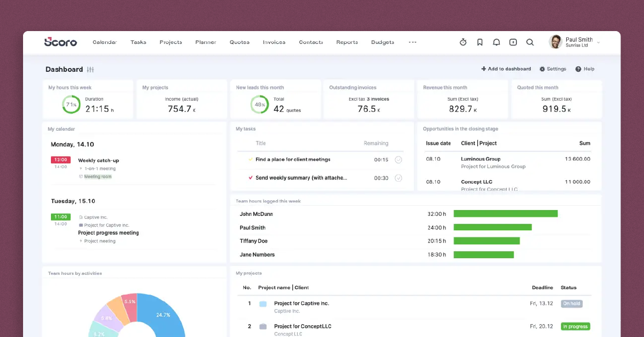Click the 'On hold' status badge

572,303
